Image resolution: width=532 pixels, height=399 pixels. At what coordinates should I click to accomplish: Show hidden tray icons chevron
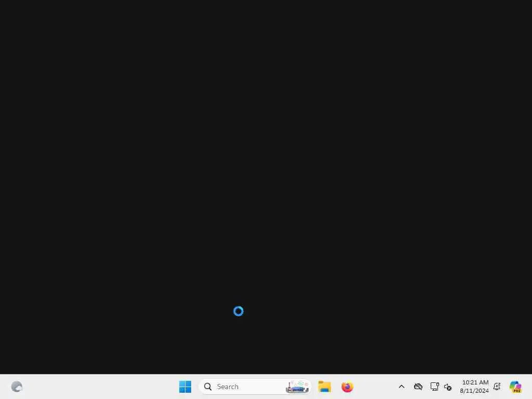(402, 387)
